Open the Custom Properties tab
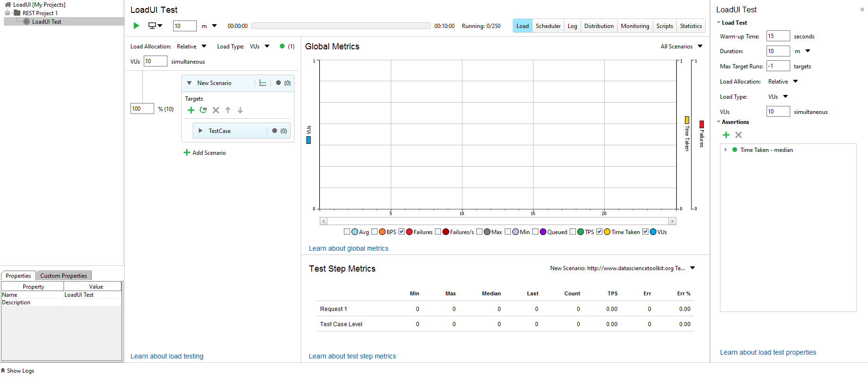Image resolution: width=868 pixels, height=377 pixels. point(64,276)
